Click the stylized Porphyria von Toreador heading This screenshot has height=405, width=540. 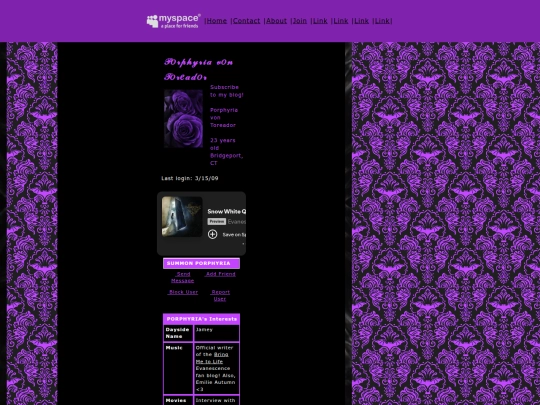[x=199, y=70]
